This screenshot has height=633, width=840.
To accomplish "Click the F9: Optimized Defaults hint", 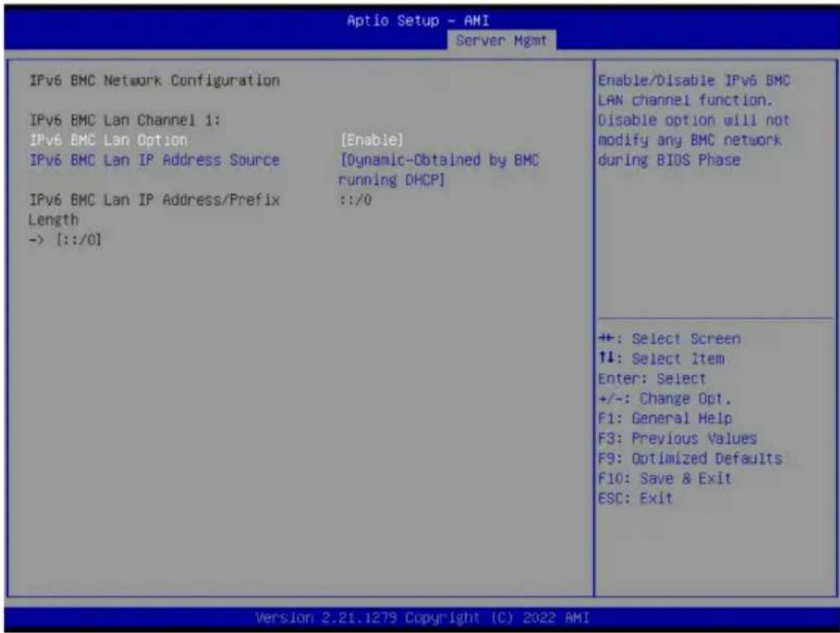I will (690, 459).
